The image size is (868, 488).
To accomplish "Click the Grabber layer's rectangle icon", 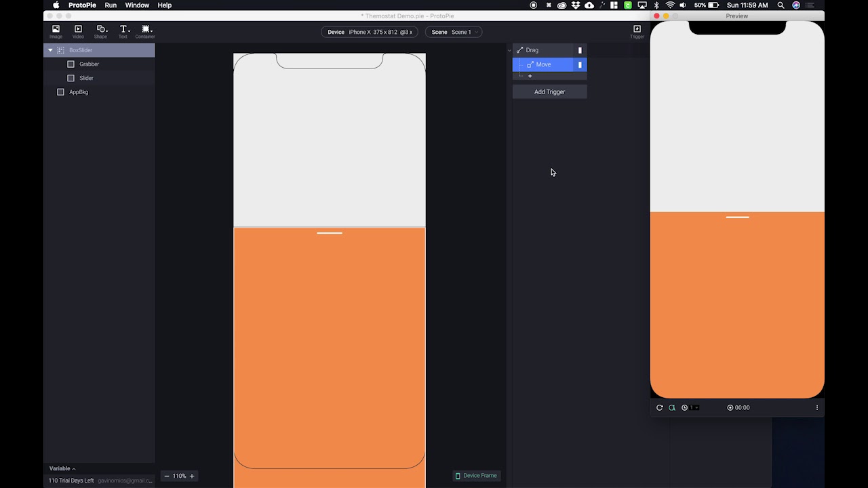I will pyautogui.click(x=71, y=64).
